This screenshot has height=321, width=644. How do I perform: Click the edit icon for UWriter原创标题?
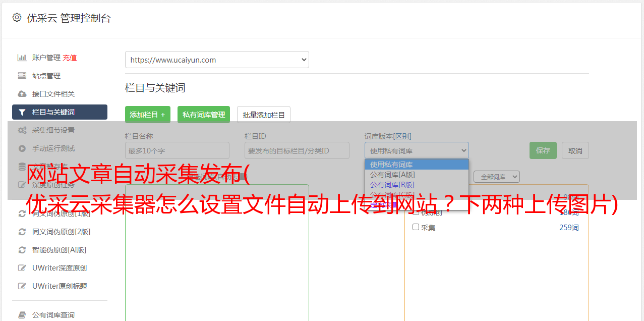(x=22, y=286)
